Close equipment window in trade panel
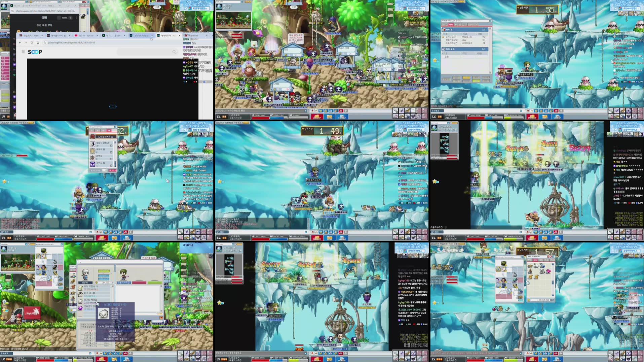This screenshot has width=644, height=362. tap(62, 245)
